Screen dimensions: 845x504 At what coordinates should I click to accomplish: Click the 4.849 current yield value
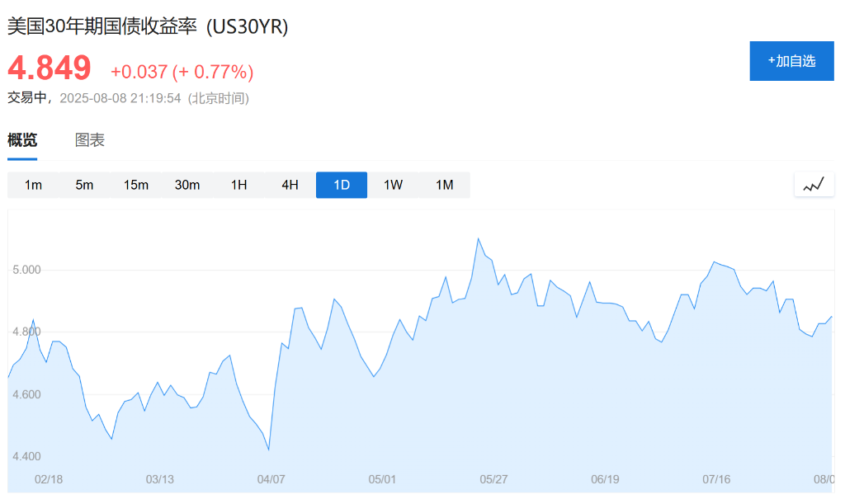coord(50,68)
